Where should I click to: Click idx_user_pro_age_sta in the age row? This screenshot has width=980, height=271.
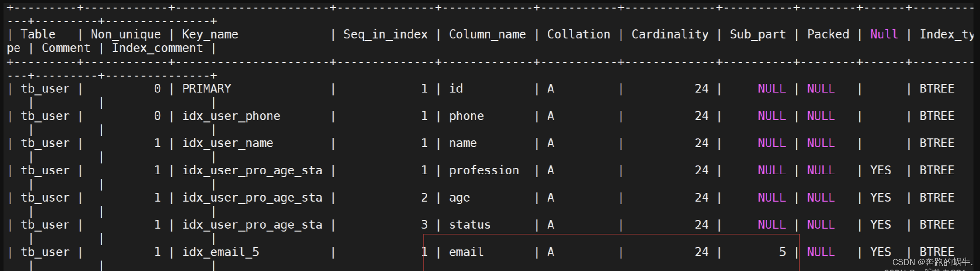click(252, 198)
